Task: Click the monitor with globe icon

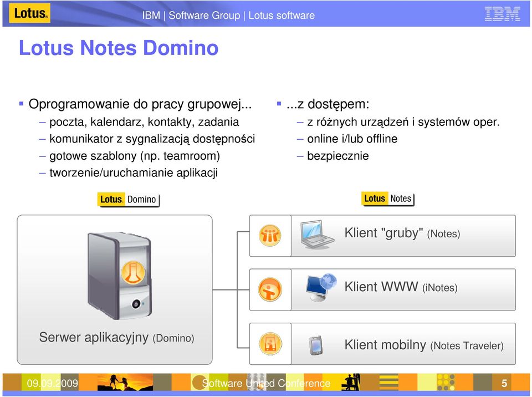Action: point(321,288)
